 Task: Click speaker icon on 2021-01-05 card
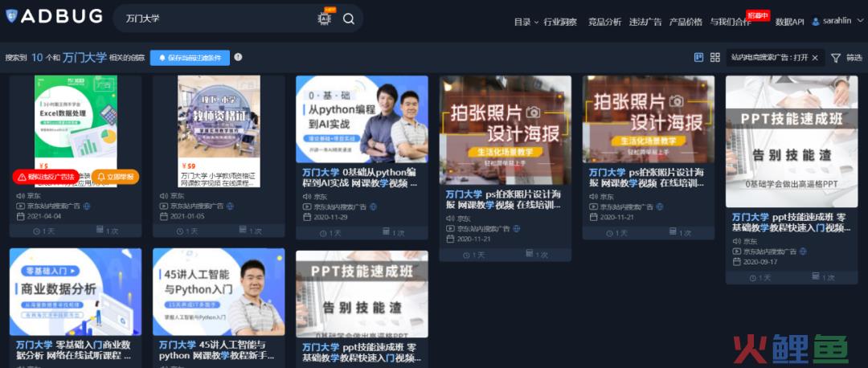(x=164, y=195)
